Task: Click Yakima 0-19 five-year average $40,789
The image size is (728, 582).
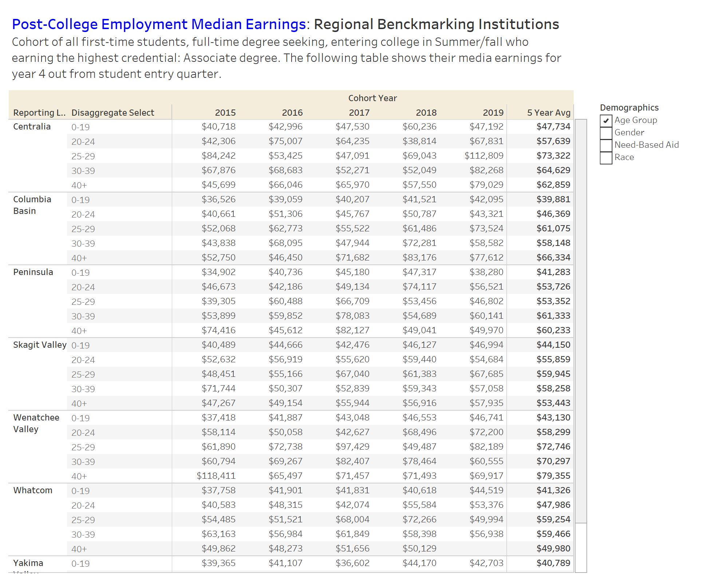Action: (x=553, y=563)
